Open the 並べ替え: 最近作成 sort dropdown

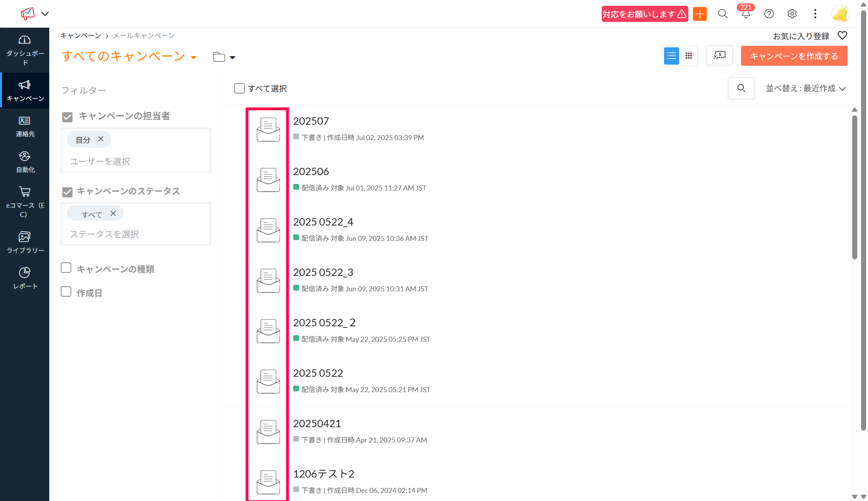point(805,89)
